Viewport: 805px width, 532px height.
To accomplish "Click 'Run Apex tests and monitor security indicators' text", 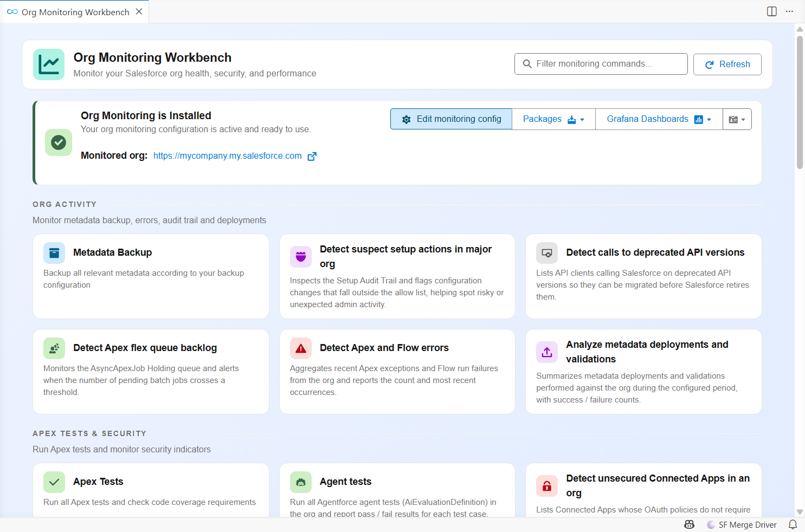I will pos(121,449).
